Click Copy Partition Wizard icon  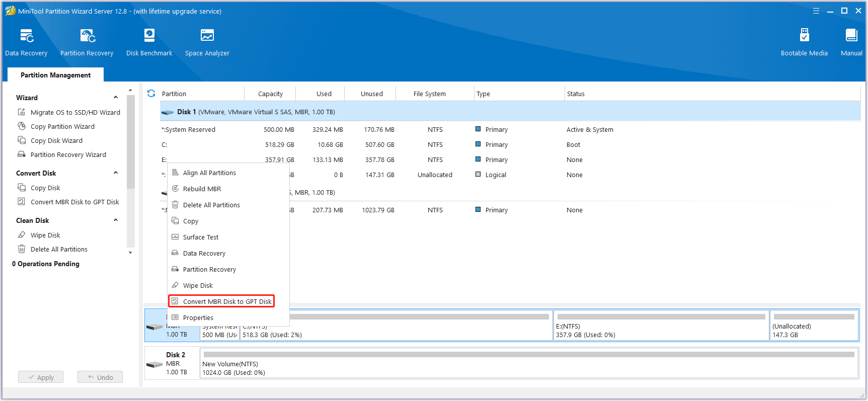tap(22, 126)
